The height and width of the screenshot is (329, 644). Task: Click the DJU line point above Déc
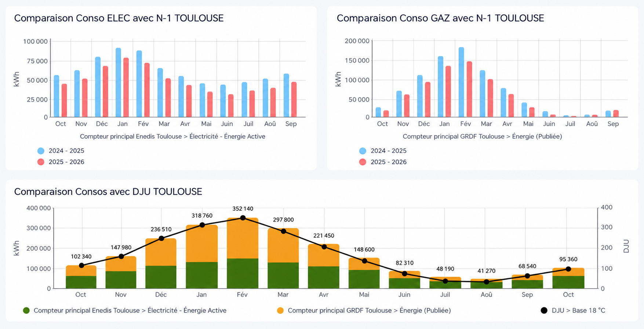[161, 238]
